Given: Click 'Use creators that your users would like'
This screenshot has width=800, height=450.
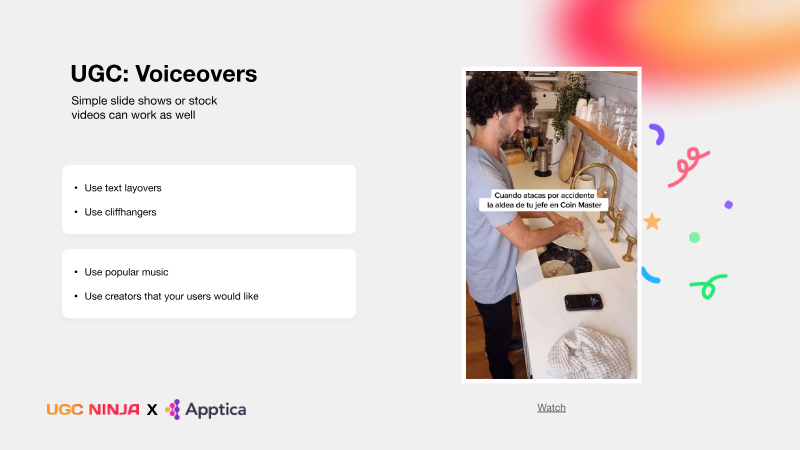Looking at the screenshot, I should tap(171, 296).
